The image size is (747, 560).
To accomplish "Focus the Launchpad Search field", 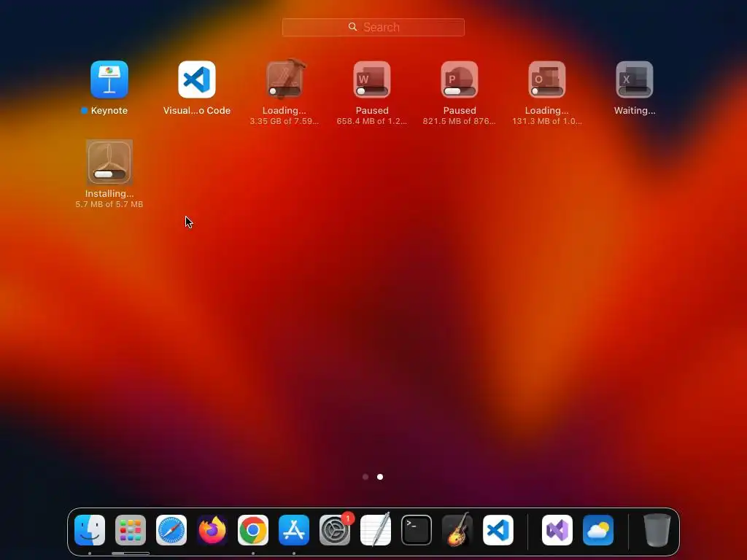I will click(373, 27).
